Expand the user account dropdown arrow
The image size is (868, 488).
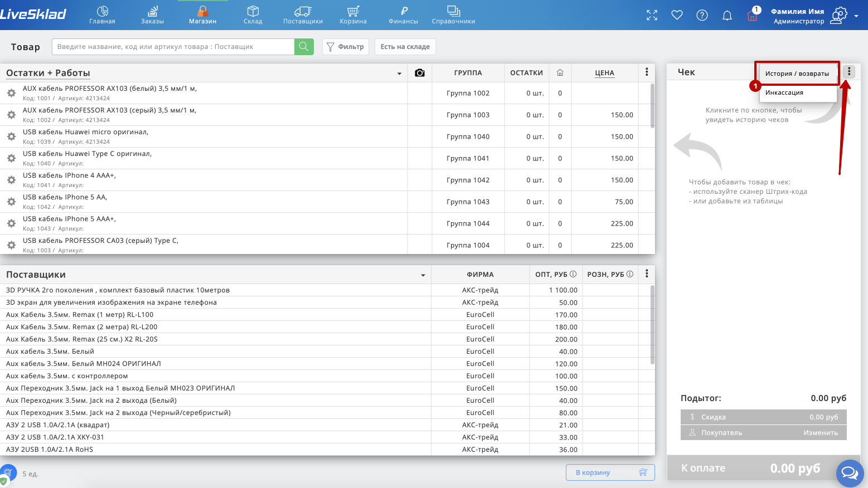coord(856,16)
